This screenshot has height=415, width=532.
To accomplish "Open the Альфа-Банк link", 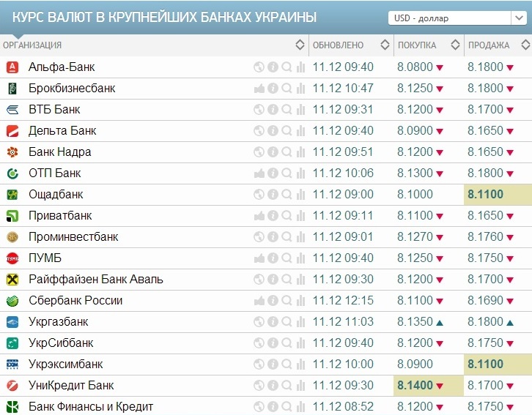I will tap(62, 67).
